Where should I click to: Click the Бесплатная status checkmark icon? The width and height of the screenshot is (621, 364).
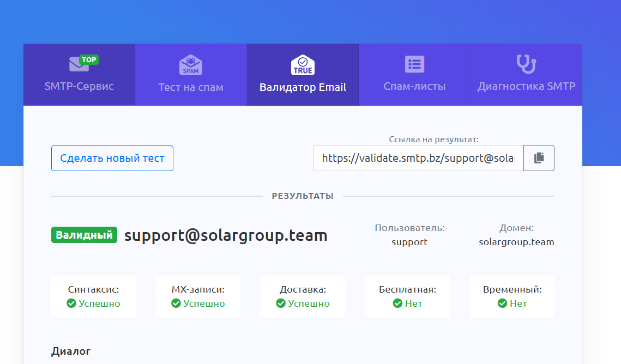pos(398,304)
